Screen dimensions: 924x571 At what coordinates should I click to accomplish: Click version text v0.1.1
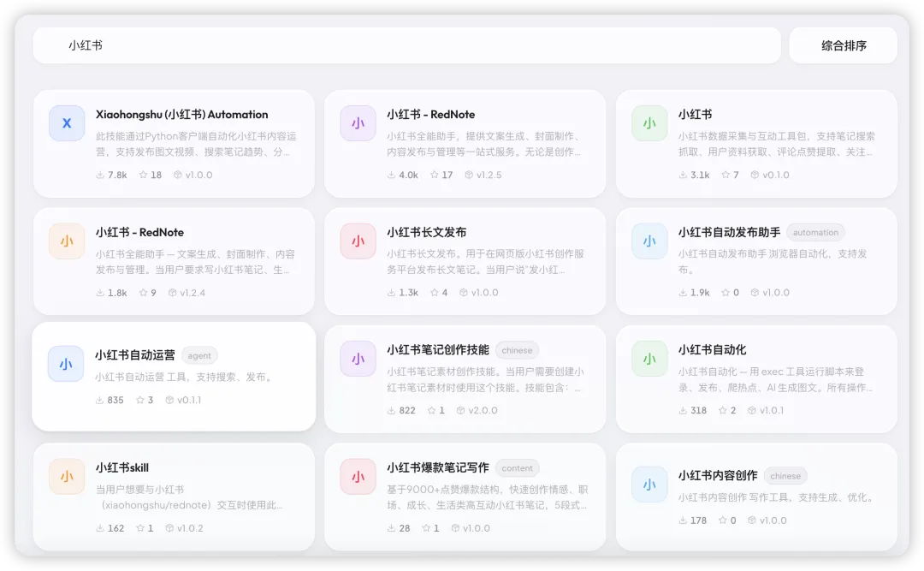(x=189, y=400)
